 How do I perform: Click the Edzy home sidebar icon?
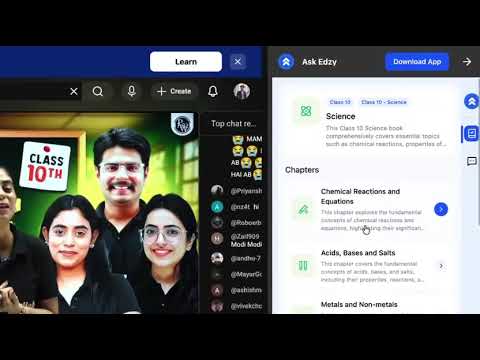[x=471, y=101]
